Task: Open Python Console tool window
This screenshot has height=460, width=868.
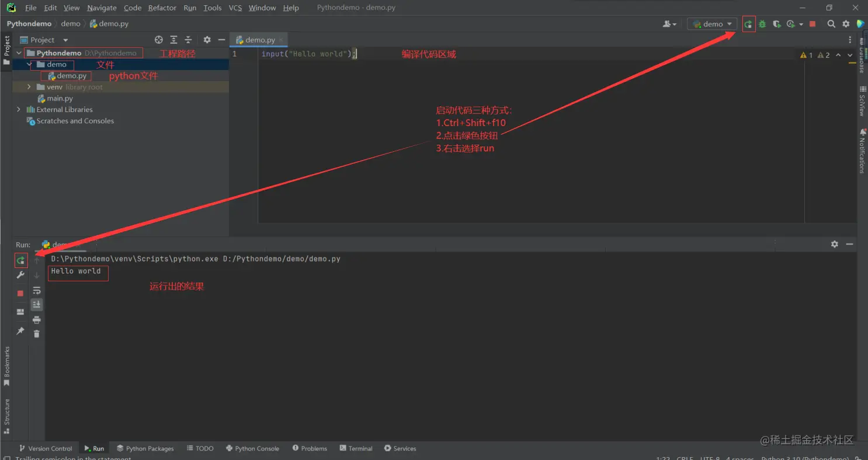Action: coord(253,448)
